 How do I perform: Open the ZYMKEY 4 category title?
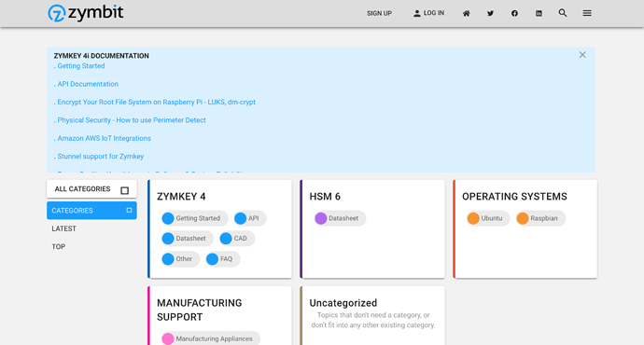(181, 197)
